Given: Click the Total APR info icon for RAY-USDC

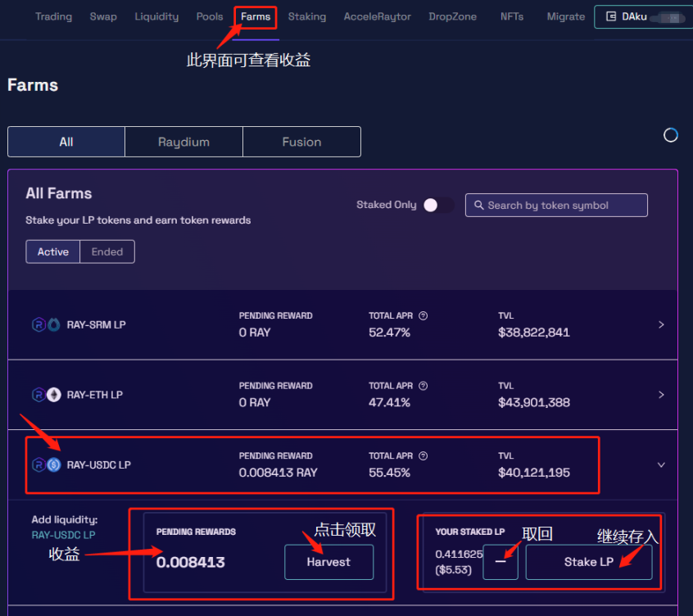Looking at the screenshot, I should click(x=423, y=455).
